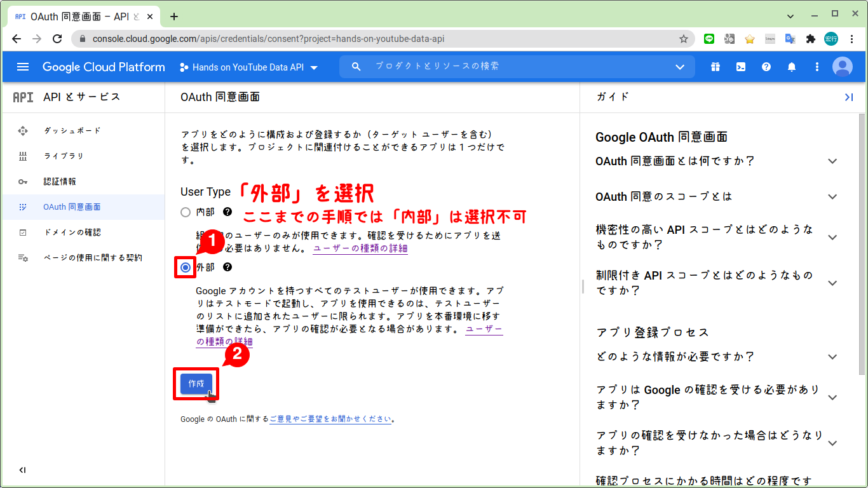Select the 外部 radio button
868x488 pixels.
click(184, 268)
